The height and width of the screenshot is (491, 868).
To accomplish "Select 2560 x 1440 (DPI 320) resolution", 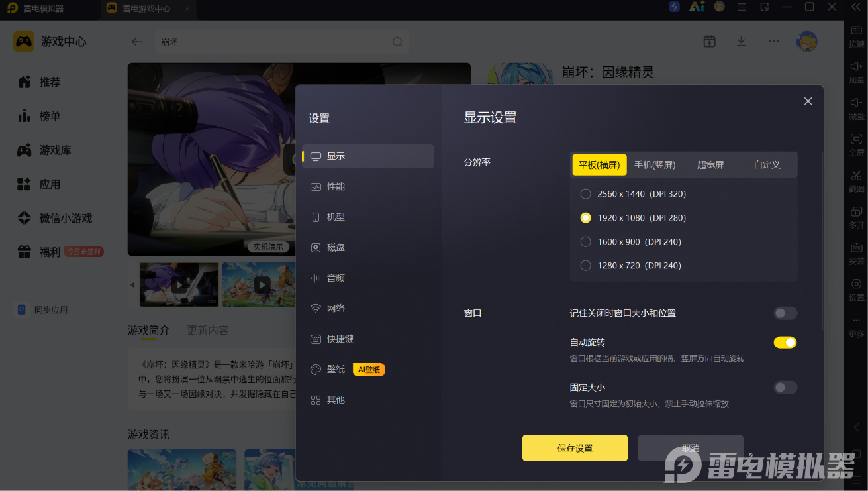I will 633,194.
